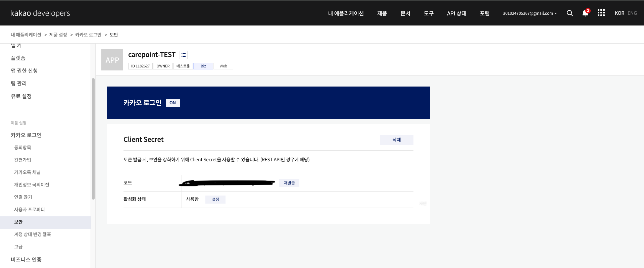Open 비즈니스 인증 in sidebar

[x=26, y=260]
